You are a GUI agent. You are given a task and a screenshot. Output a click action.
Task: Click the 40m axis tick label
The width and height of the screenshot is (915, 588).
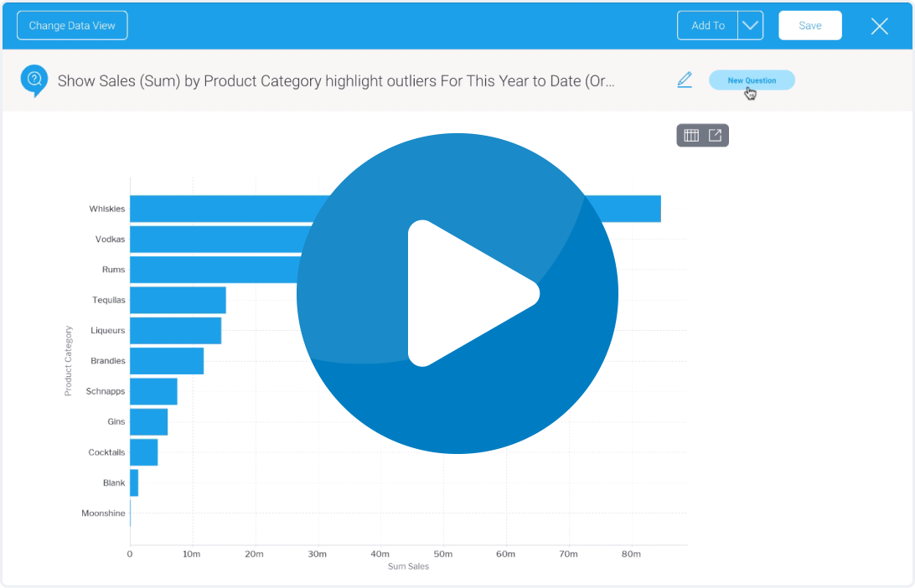tap(380, 554)
